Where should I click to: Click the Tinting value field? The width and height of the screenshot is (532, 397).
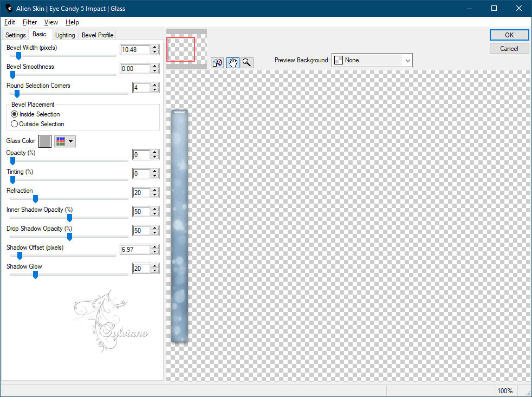(x=141, y=174)
